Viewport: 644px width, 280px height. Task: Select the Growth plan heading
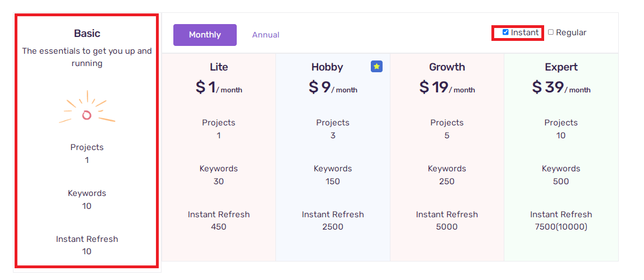pyautogui.click(x=447, y=67)
